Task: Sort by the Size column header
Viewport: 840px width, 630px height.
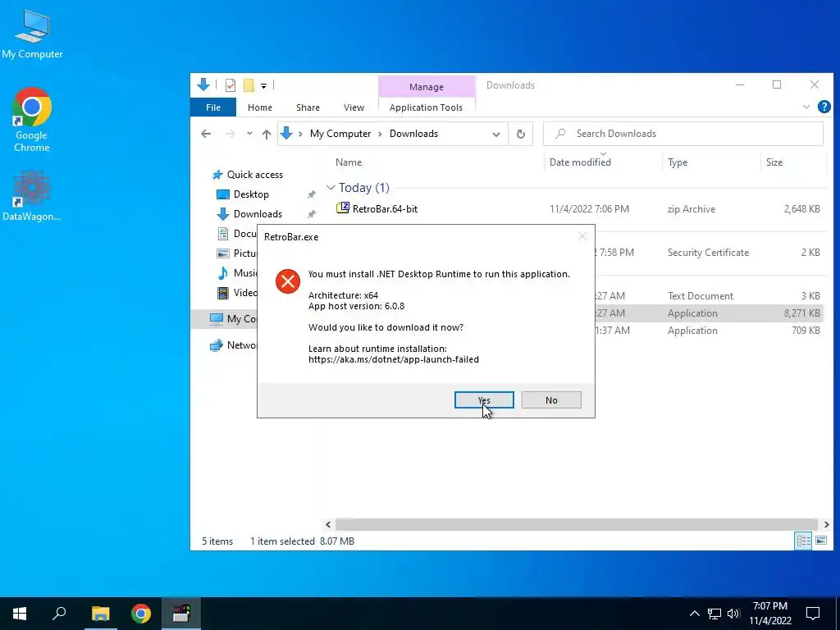Action: [x=774, y=162]
